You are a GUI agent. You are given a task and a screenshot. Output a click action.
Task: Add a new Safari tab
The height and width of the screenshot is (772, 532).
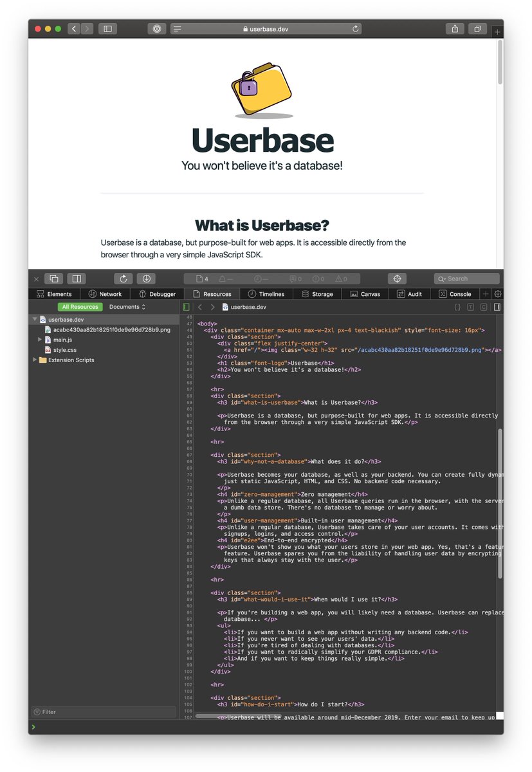pyautogui.click(x=497, y=31)
